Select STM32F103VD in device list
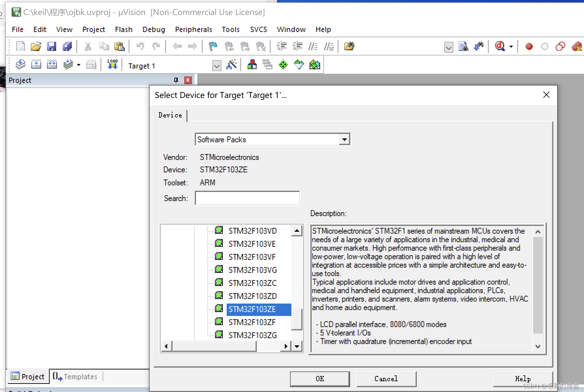This screenshot has width=584, height=392. tap(252, 231)
